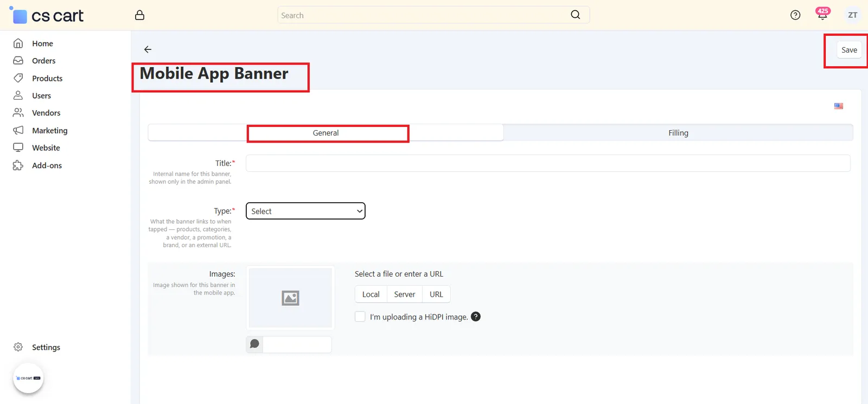Open Website in the sidebar
This screenshot has height=404, width=868.
click(x=46, y=148)
